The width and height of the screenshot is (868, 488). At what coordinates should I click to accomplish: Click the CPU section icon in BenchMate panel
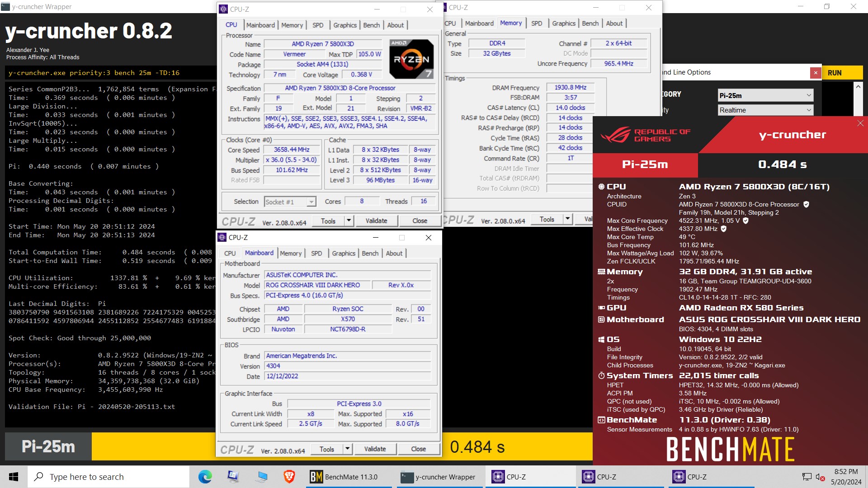(601, 187)
